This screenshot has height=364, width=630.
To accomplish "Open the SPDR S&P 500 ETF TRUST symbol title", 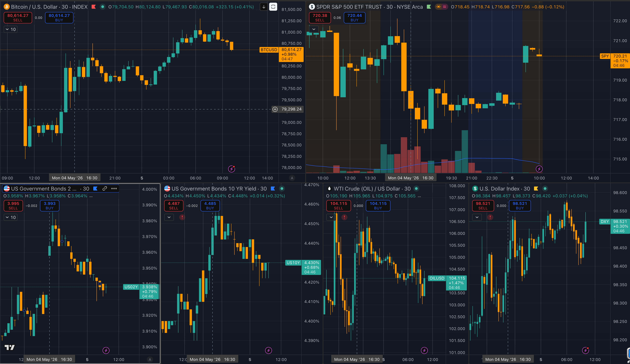I will (x=370, y=7).
